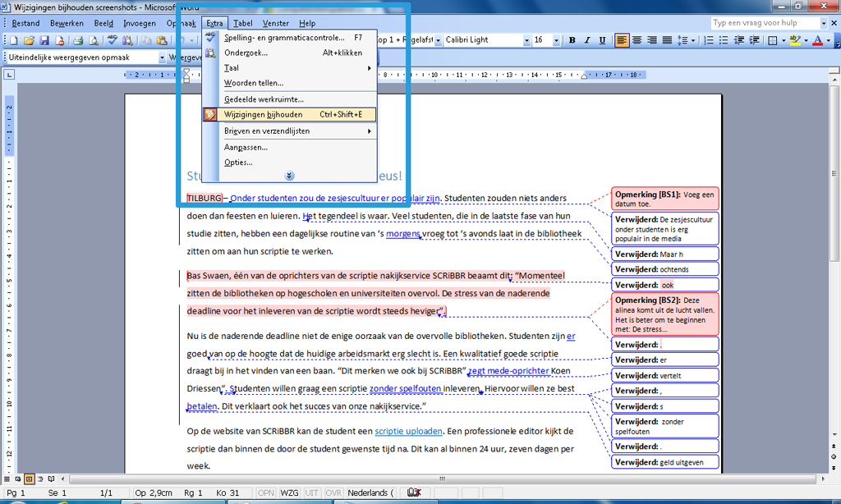Print the document via the printer icon
841x504 pixels.
pos(78,40)
